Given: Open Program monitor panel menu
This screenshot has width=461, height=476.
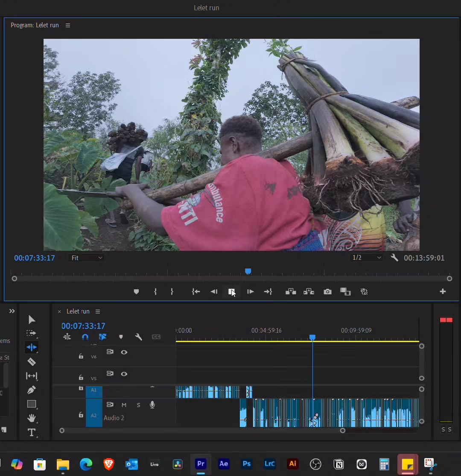Looking at the screenshot, I should pos(68,25).
